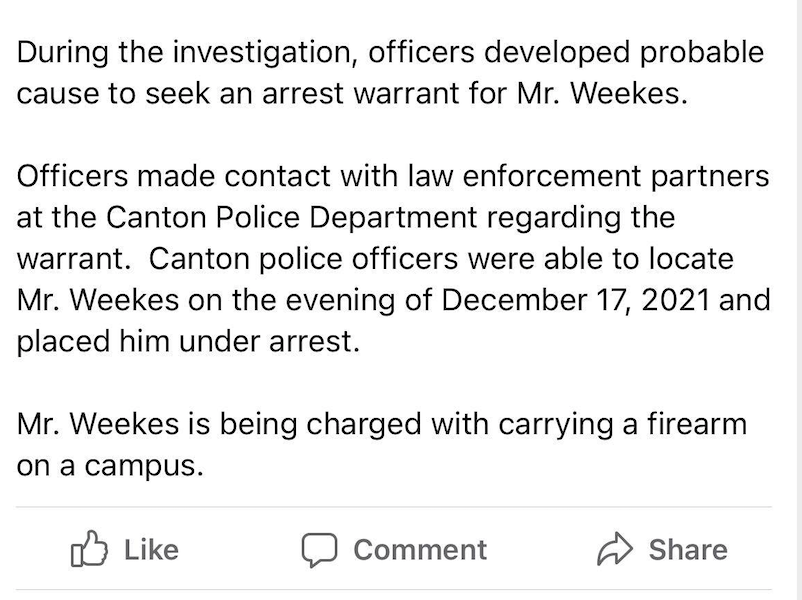Tap the speech bubble Comment icon
The width and height of the screenshot is (802, 600).
point(318,550)
